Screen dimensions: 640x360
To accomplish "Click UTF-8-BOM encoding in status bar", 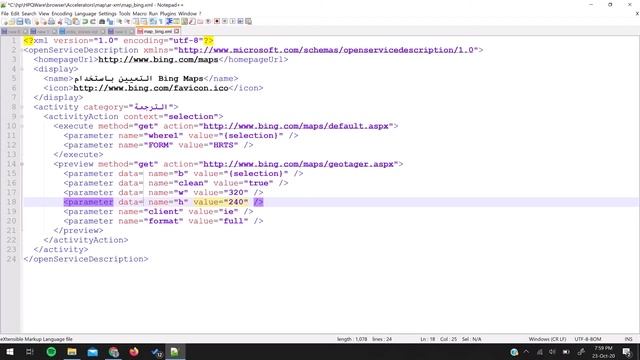I will point(588,339).
